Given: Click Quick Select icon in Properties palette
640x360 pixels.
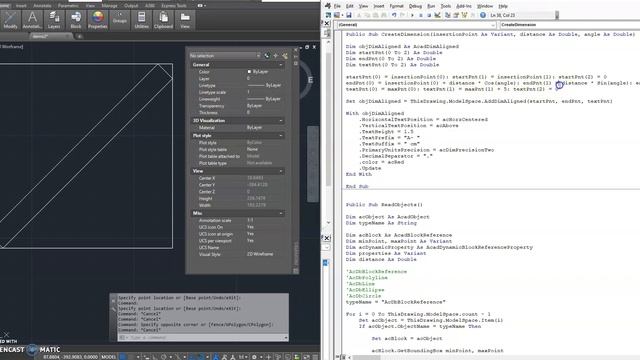Looking at the screenshot, I should coord(285,56).
